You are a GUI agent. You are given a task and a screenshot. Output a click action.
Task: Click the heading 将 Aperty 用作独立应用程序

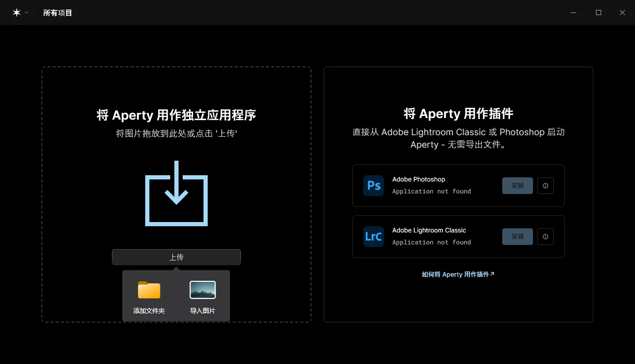pyautogui.click(x=176, y=115)
